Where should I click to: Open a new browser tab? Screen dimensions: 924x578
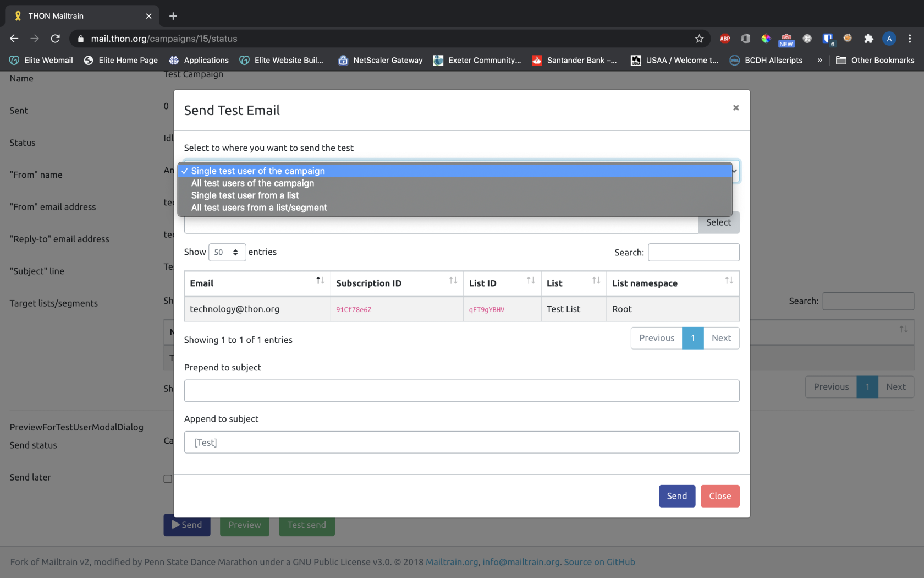click(173, 16)
